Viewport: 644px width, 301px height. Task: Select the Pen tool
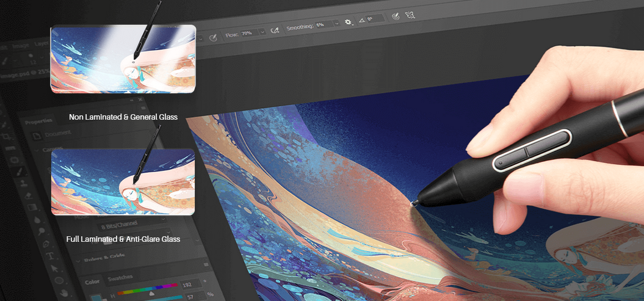(x=46, y=244)
